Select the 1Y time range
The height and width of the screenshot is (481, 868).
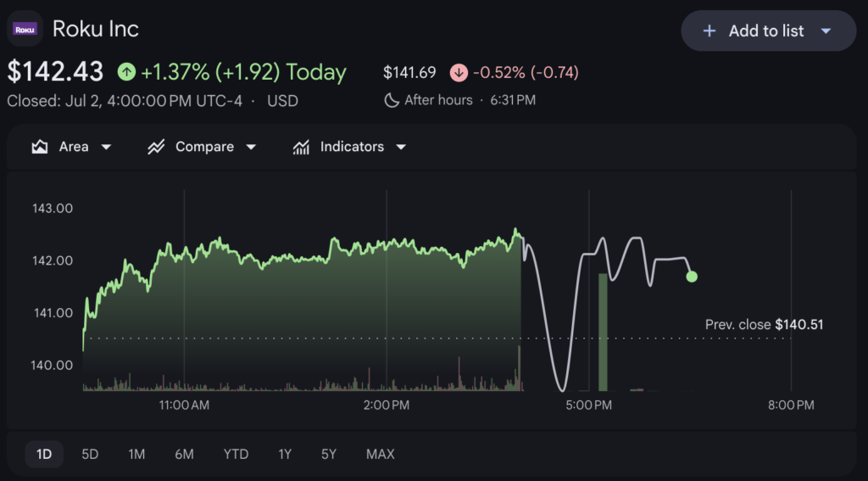[x=285, y=455]
